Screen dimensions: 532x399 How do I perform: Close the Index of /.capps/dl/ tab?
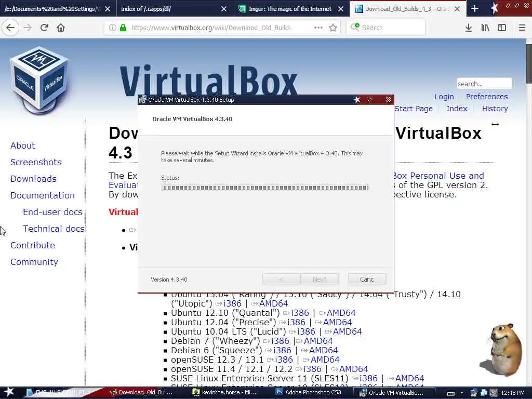pos(223,9)
